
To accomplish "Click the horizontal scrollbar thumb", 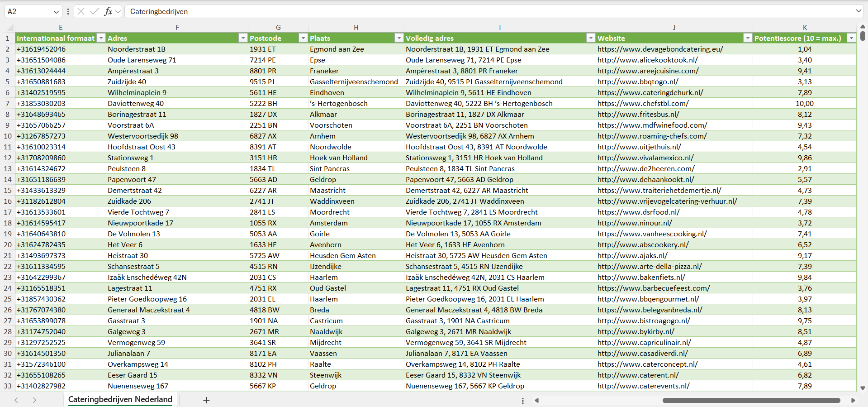I will tap(751, 400).
